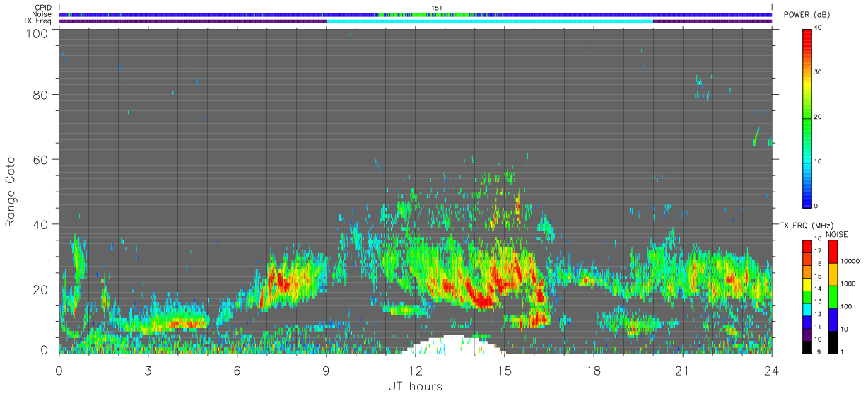Click the cyan TX Freq strip segment
868x401 pixels.
[x=490, y=21]
